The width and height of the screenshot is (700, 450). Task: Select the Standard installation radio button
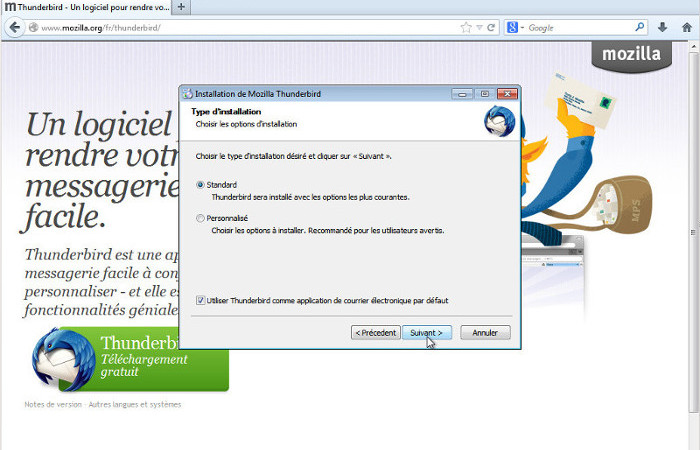click(200, 185)
